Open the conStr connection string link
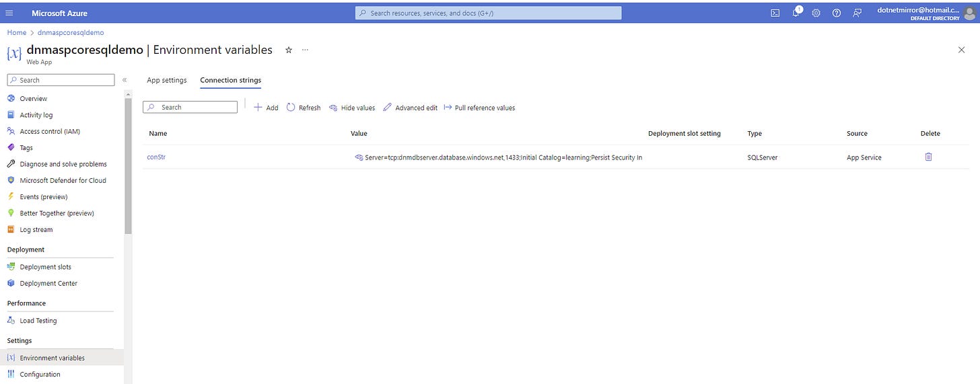Viewport: 980px width, 384px height. click(x=156, y=157)
